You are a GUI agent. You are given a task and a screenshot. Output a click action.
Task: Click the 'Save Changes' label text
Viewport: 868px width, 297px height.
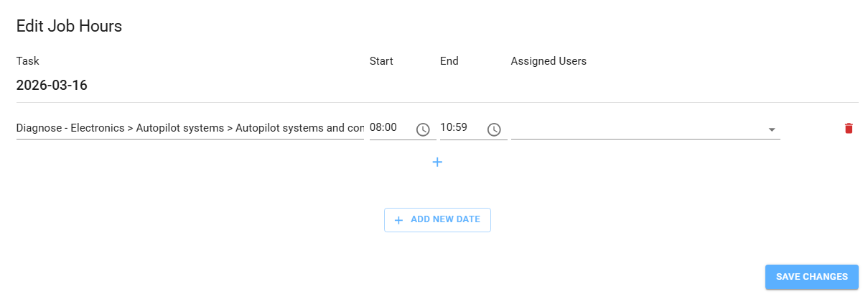(811, 277)
